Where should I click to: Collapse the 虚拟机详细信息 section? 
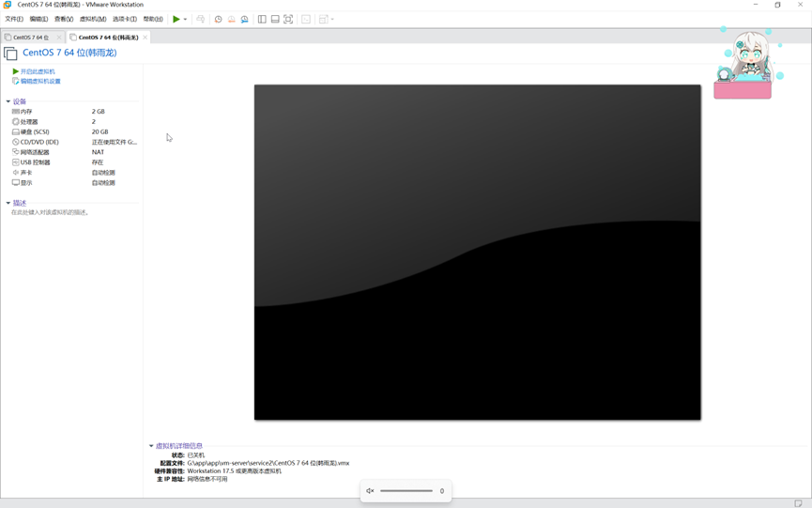151,446
